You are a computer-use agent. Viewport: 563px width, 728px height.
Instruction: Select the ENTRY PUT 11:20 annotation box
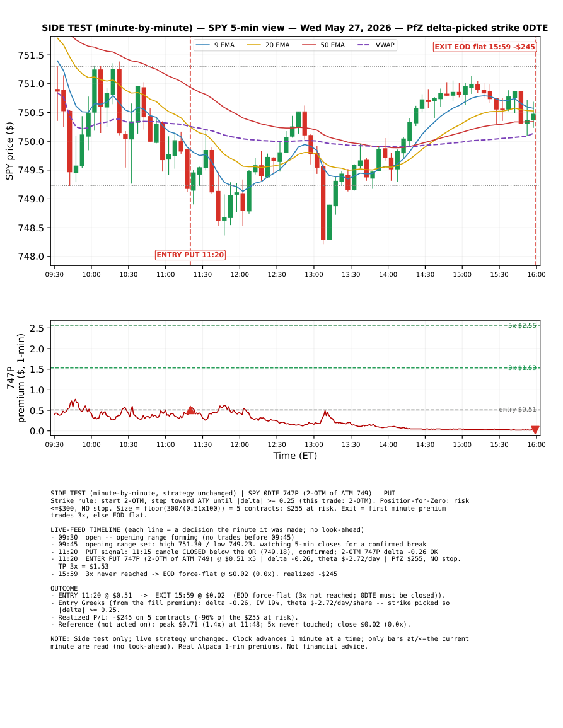point(190,255)
